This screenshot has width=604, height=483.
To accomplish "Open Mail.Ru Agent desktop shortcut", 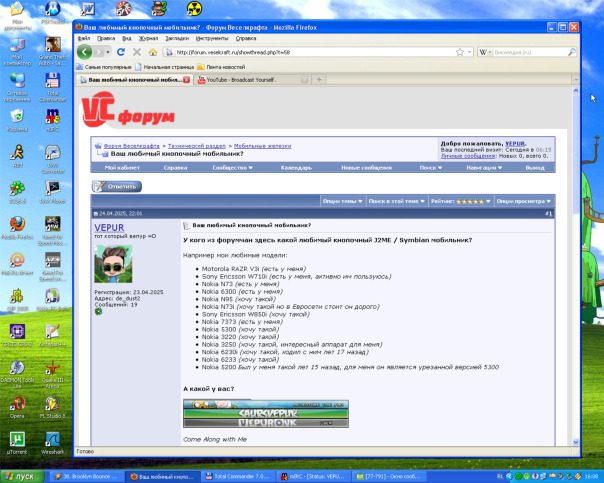I will click(x=17, y=264).
